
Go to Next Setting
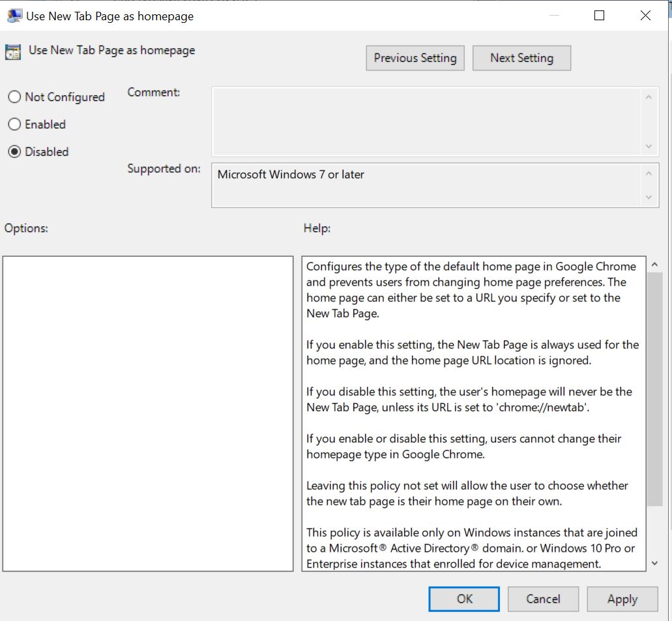[x=521, y=58]
